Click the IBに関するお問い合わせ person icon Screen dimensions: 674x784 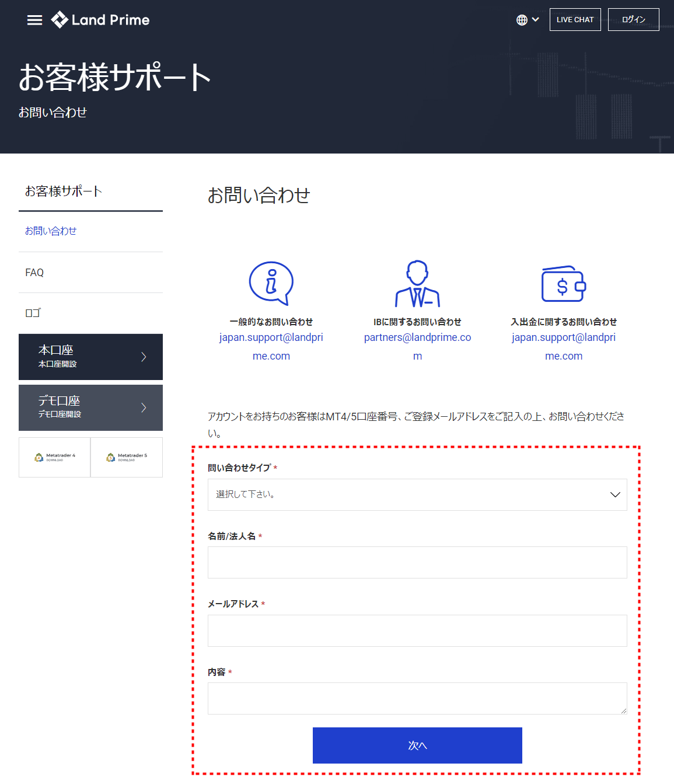417,284
